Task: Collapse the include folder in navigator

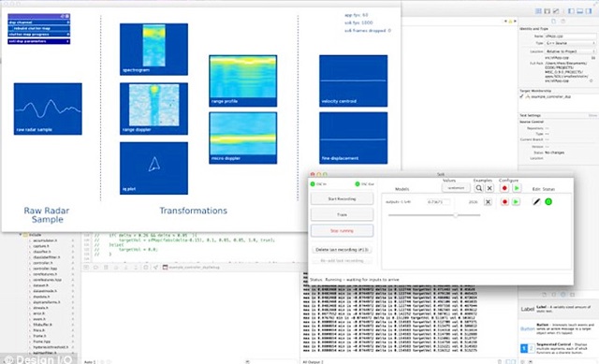Action: pos(21,235)
